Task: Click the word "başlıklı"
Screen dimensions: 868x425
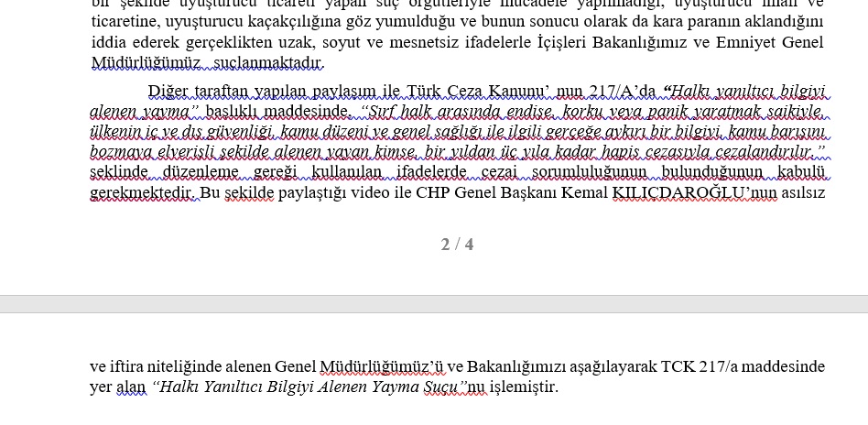Action: (x=231, y=112)
